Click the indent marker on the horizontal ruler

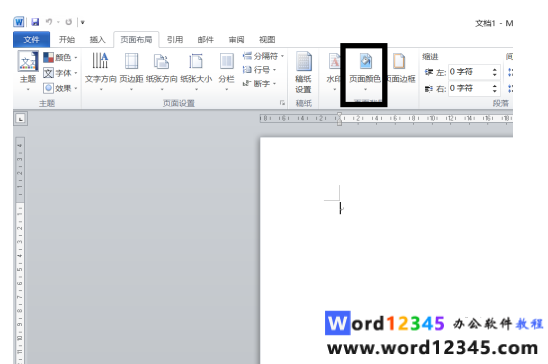click(x=339, y=119)
